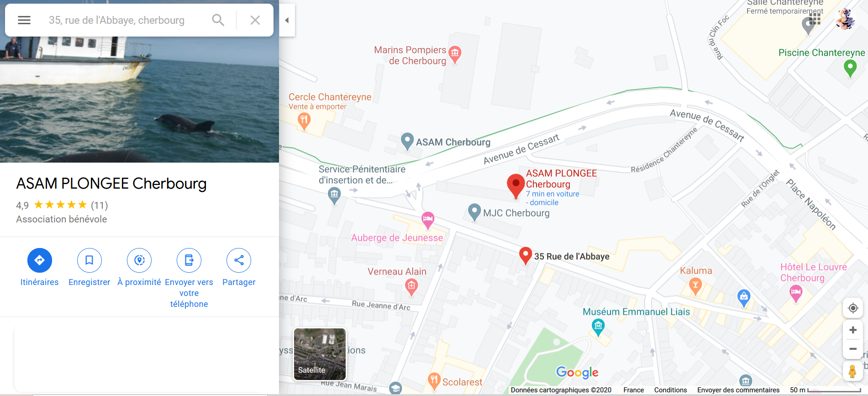Click the Partager share icon

(239, 260)
